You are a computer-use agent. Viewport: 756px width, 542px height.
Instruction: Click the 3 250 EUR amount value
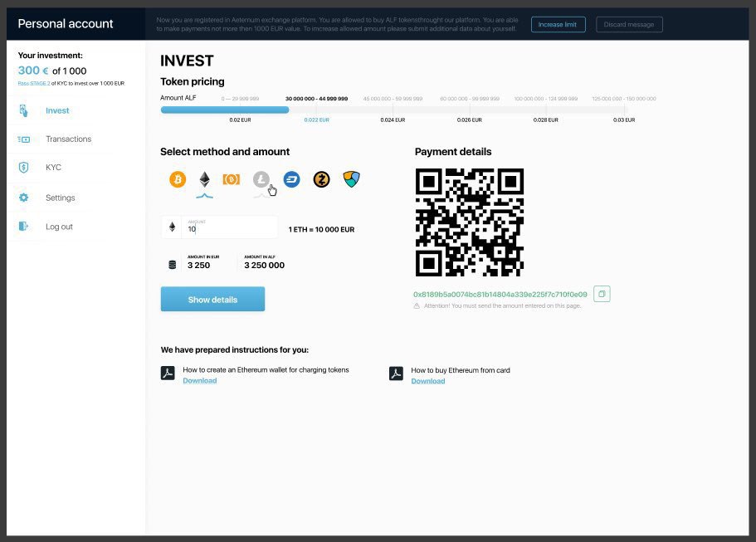198,266
